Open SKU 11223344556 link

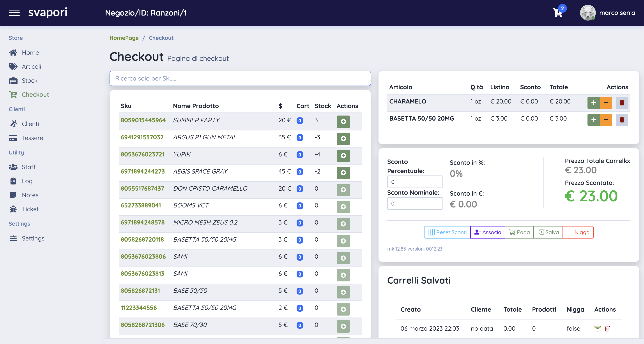click(x=138, y=308)
